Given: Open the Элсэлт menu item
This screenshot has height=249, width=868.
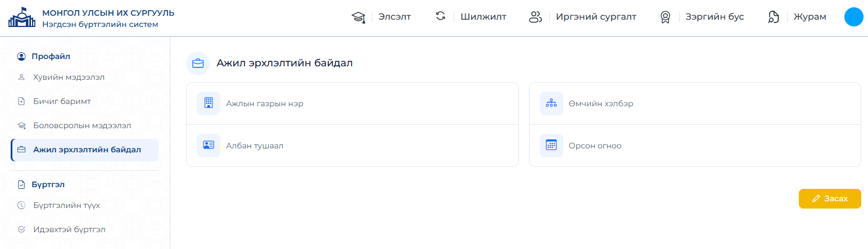Looking at the screenshot, I should click(395, 17).
